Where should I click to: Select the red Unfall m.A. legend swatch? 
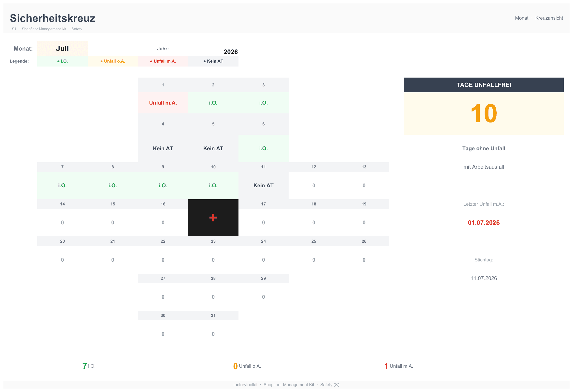click(x=163, y=61)
